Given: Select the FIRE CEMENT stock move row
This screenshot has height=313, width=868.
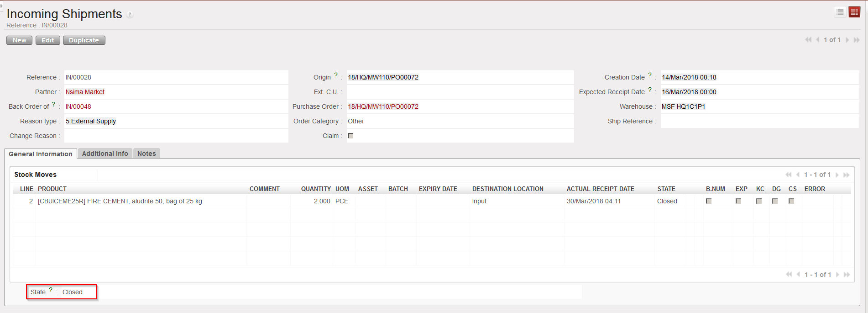Looking at the screenshot, I should pos(120,201).
